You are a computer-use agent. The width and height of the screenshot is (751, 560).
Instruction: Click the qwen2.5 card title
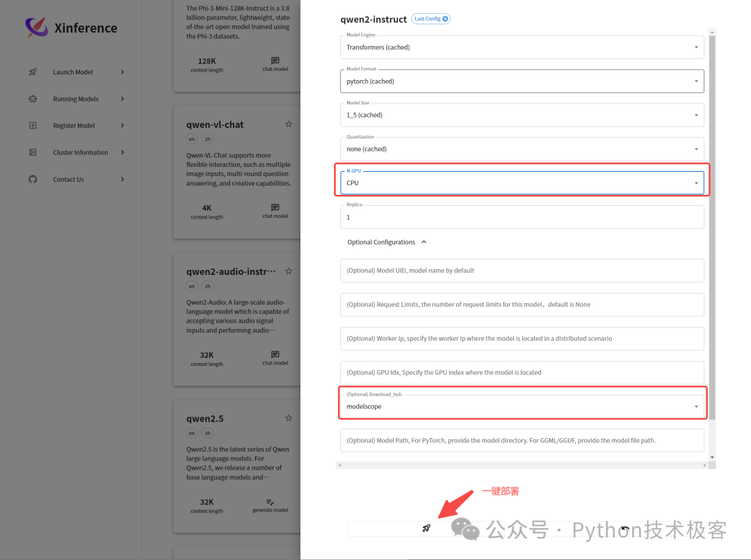[205, 419]
